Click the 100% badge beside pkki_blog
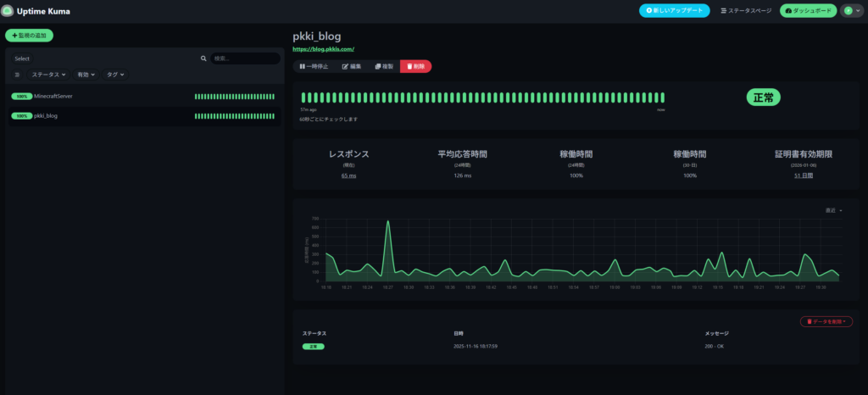 [x=21, y=116]
